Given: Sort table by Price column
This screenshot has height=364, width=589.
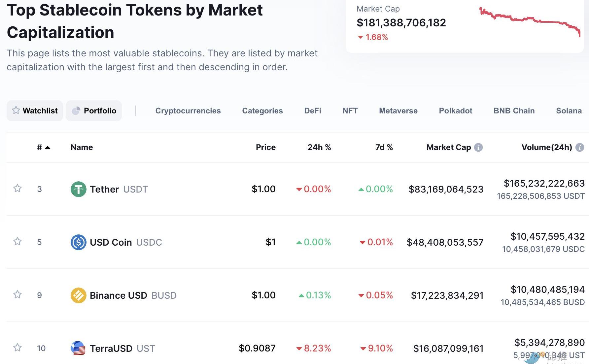Looking at the screenshot, I should pyautogui.click(x=265, y=147).
